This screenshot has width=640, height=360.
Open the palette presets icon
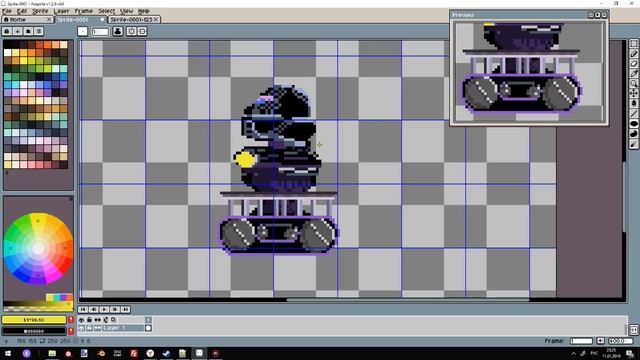[x=28, y=31]
